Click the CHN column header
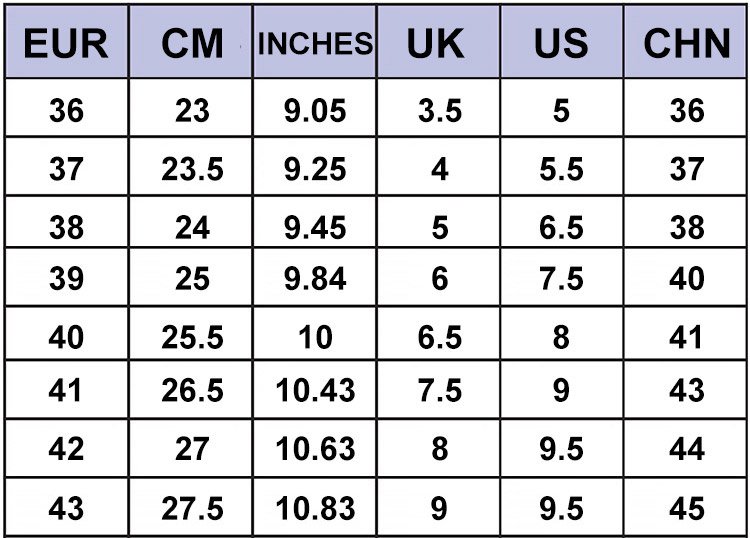The image size is (750, 538). pyautogui.click(x=687, y=44)
